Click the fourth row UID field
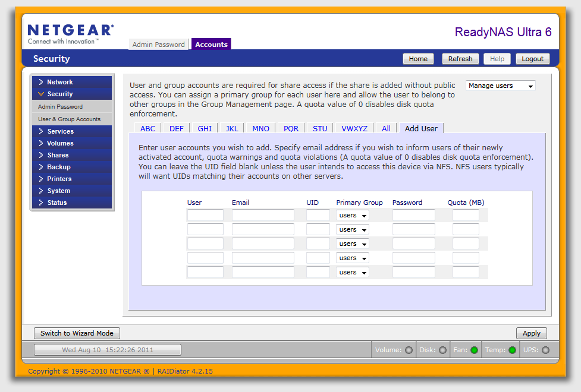 pos(318,258)
